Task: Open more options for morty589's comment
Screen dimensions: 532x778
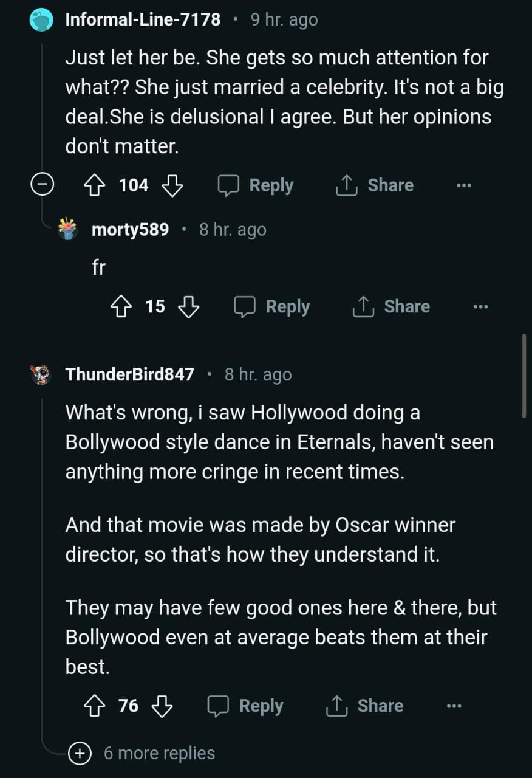Action: pos(480,307)
